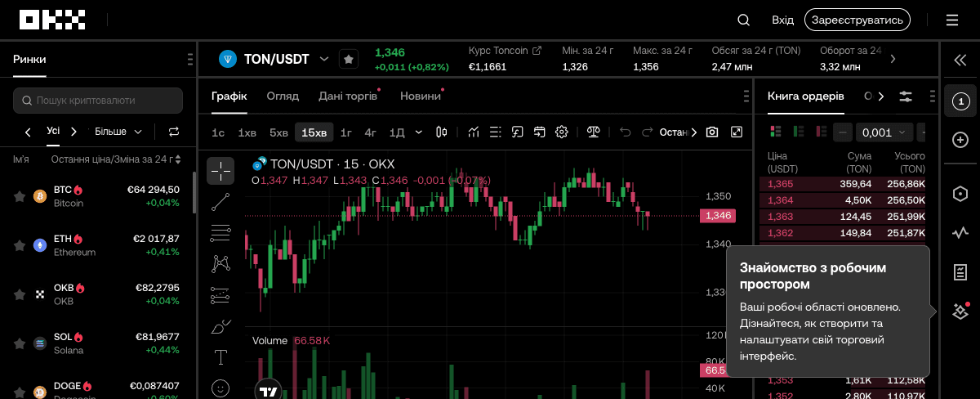Image resolution: width=980 pixels, height=399 pixels.
Task: Switch to the 'Новини' tab
Action: 421,96
